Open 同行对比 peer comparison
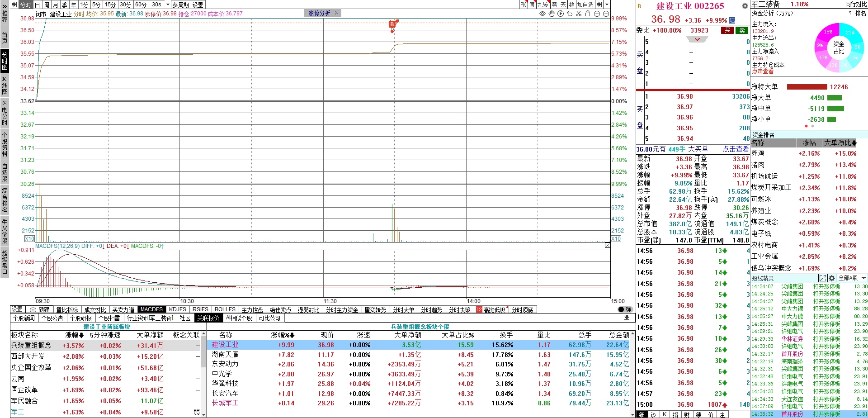The height and width of the screenshot is (418, 868). [856, 4]
